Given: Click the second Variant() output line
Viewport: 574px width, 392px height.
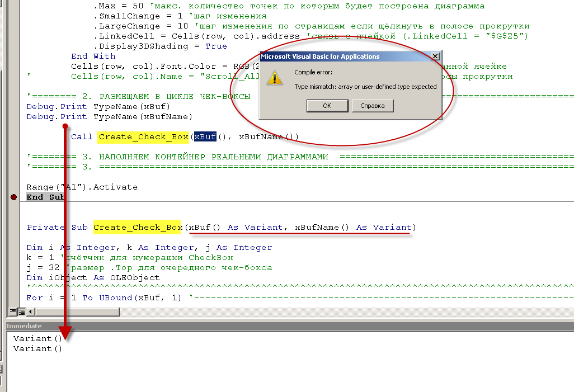Looking at the screenshot, I should pos(37,349).
